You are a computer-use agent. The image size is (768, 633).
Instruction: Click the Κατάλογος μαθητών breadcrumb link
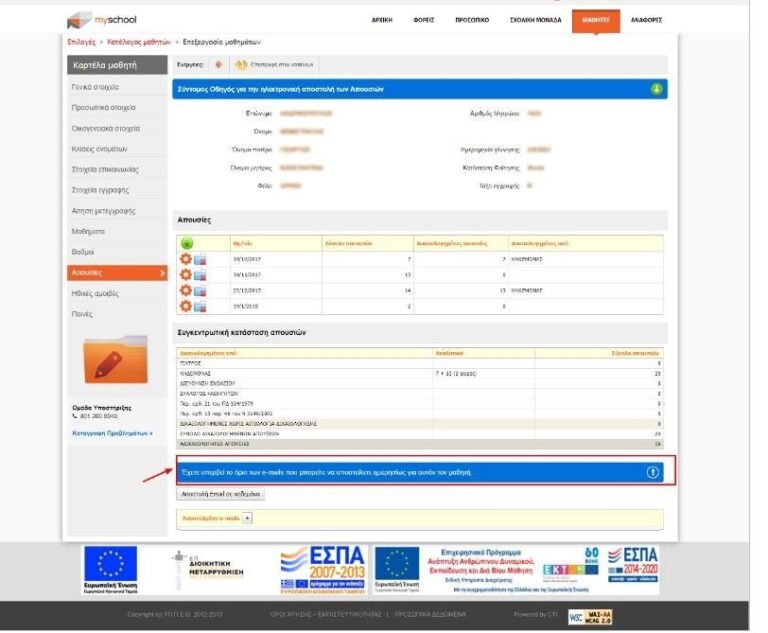[x=139, y=42]
